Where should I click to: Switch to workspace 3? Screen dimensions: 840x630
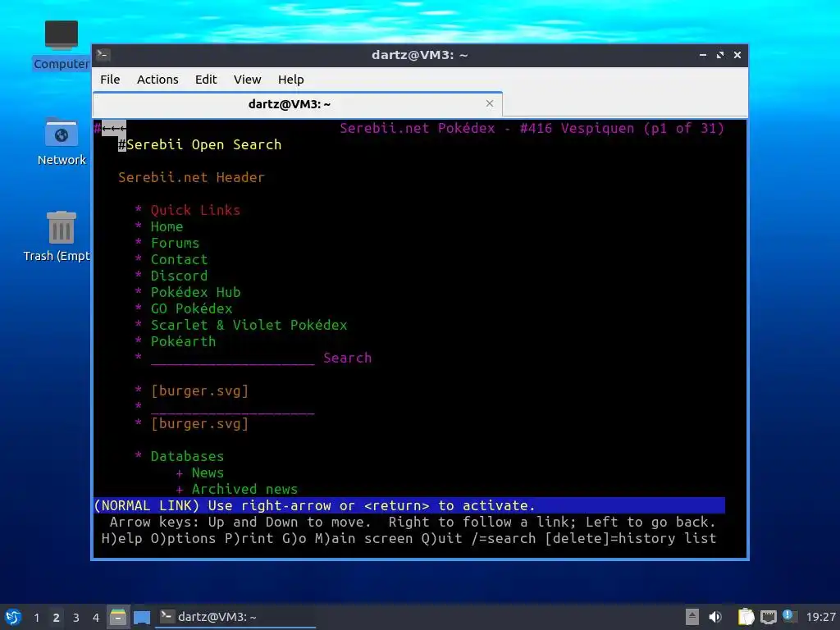coord(76,618)
